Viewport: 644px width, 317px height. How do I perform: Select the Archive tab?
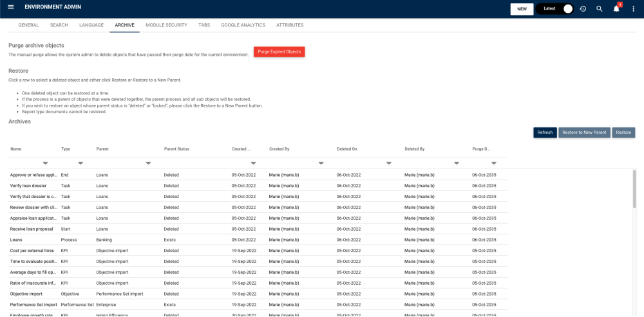point(124,25)
